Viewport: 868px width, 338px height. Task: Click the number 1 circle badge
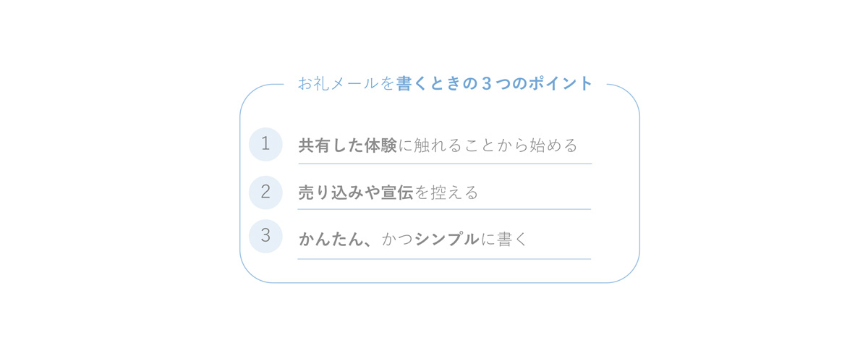[x=265, y=144]
